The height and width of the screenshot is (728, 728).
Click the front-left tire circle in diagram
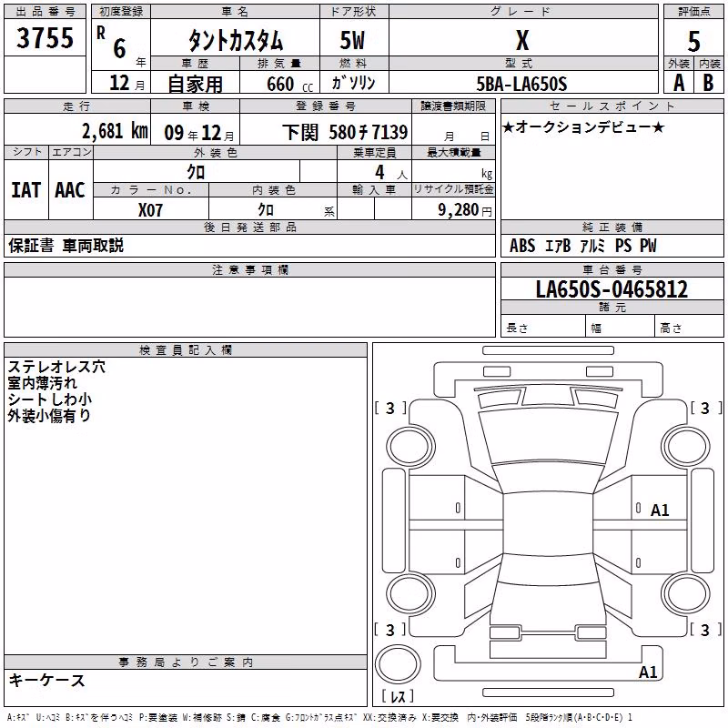(410, 448)
